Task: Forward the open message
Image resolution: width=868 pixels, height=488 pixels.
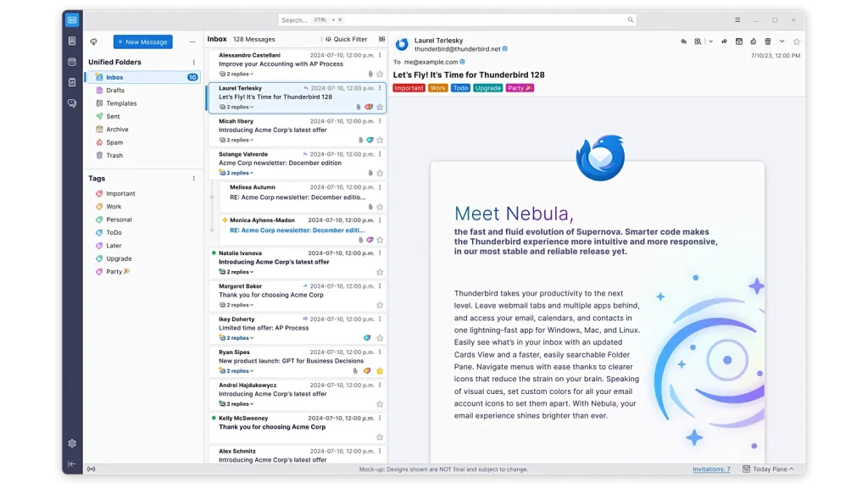Action: 724,42
